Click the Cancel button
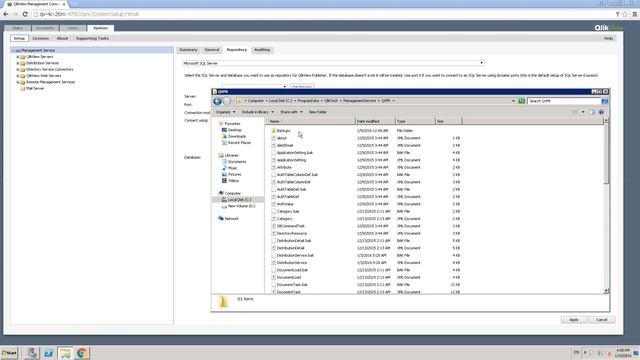Image resolution: width=640 pixels, height=360 pixels. click(x=602, y=320)
